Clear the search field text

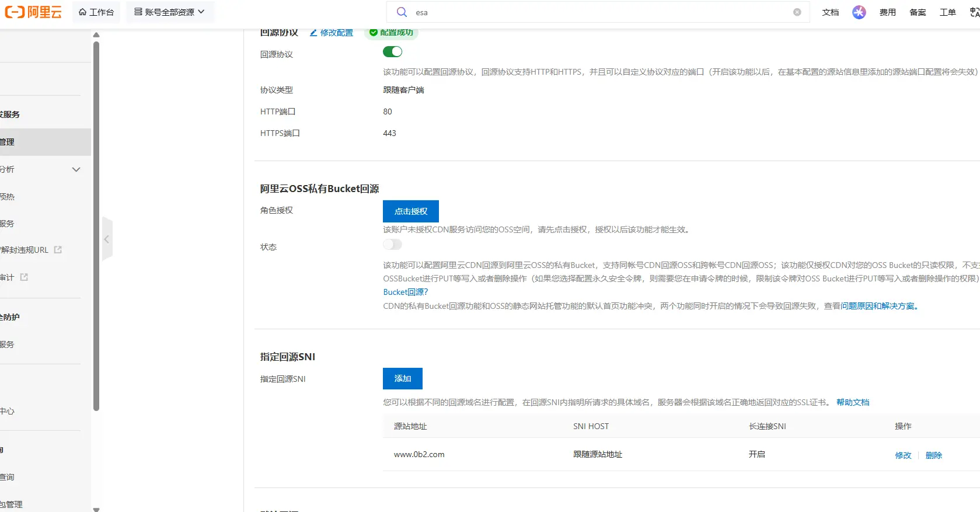pyautogui.click(x=797, y=12)
